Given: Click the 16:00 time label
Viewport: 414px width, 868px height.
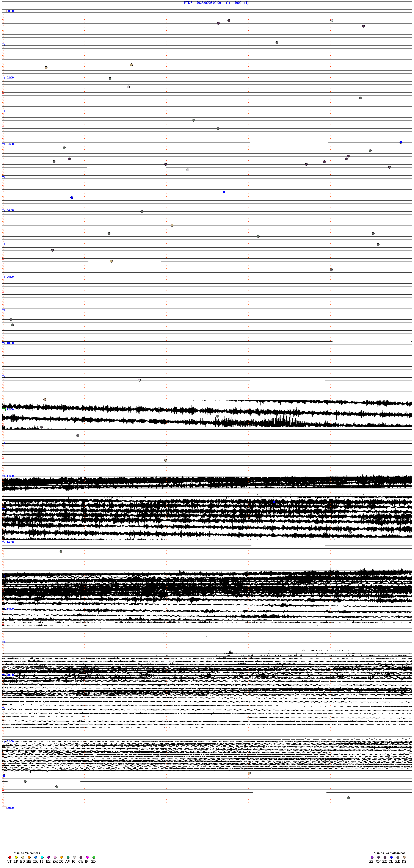Looking at the screenshot, I should pos(10,542).
